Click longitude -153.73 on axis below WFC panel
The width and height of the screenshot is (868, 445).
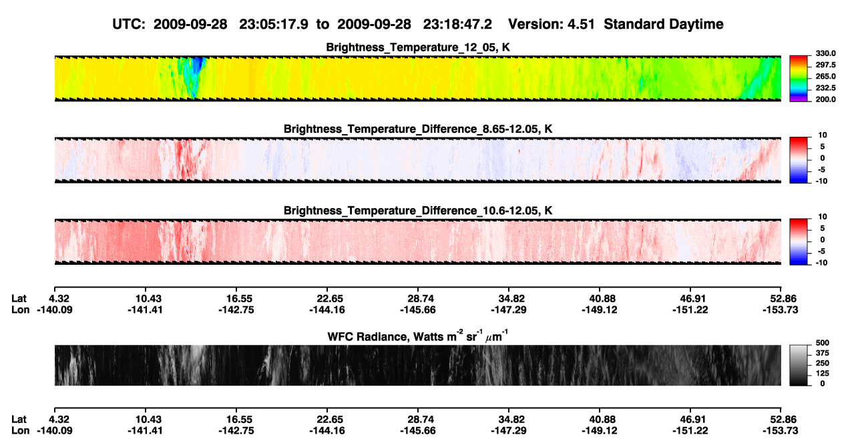pos(782,430)
